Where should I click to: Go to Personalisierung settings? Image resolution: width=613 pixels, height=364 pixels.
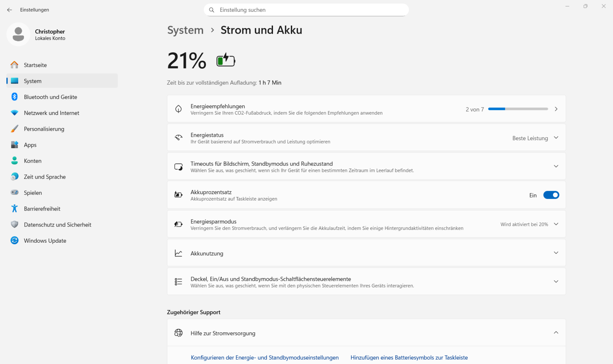coord(44,129)
